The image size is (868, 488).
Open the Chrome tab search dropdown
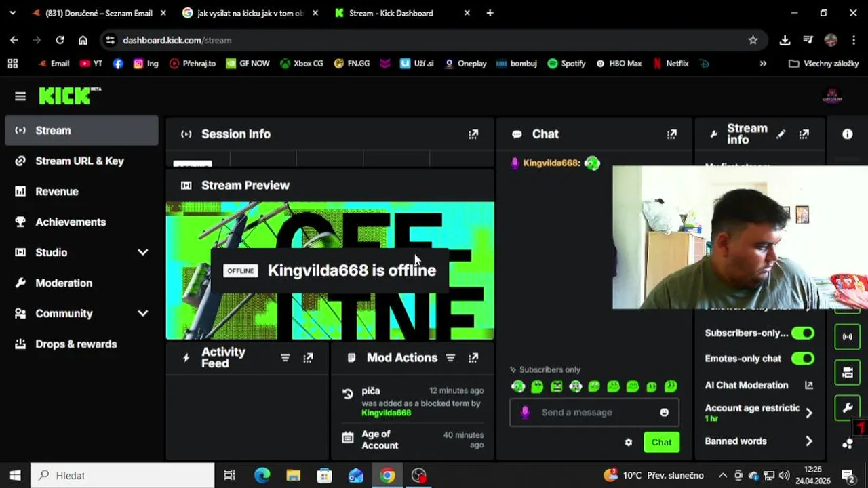tap(12, 13)
